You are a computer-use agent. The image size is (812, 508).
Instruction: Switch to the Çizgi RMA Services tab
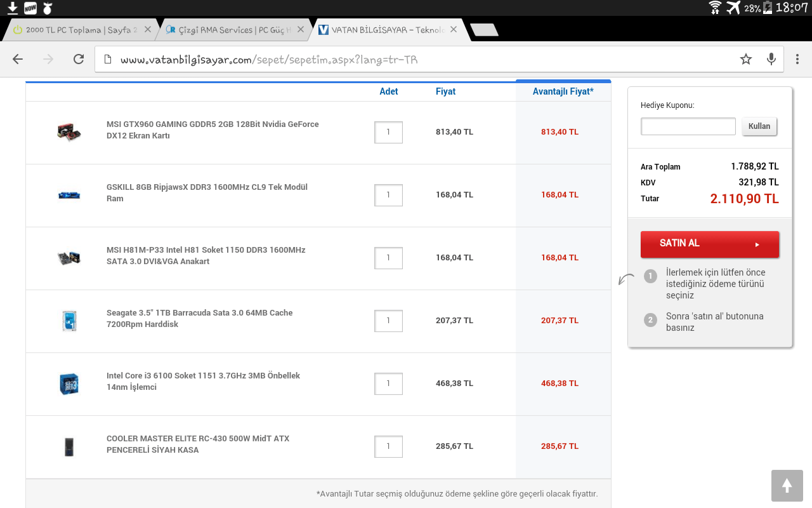pyautogui.click(x=233, y=30)
